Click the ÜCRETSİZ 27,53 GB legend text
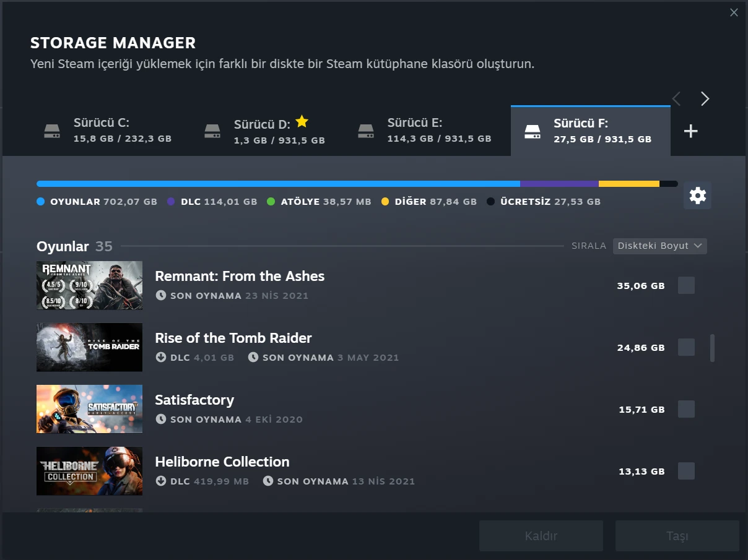The height and width of the screenshot is (560, 748). pos(550,202)
